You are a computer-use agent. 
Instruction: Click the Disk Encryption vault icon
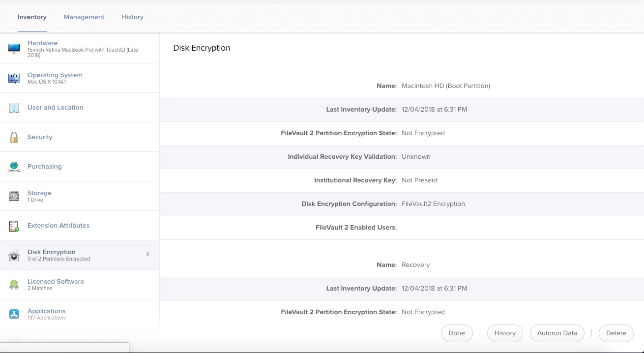[x=14, y=255]
